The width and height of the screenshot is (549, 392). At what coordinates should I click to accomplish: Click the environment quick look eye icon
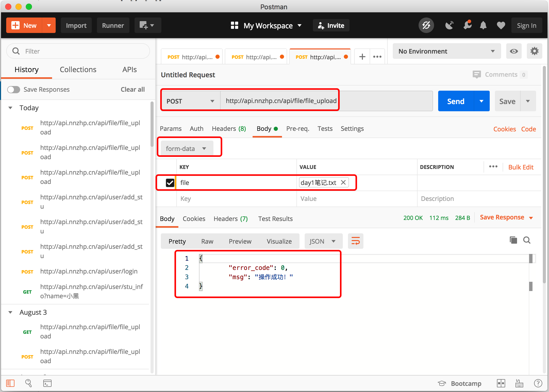pos(514,51)
